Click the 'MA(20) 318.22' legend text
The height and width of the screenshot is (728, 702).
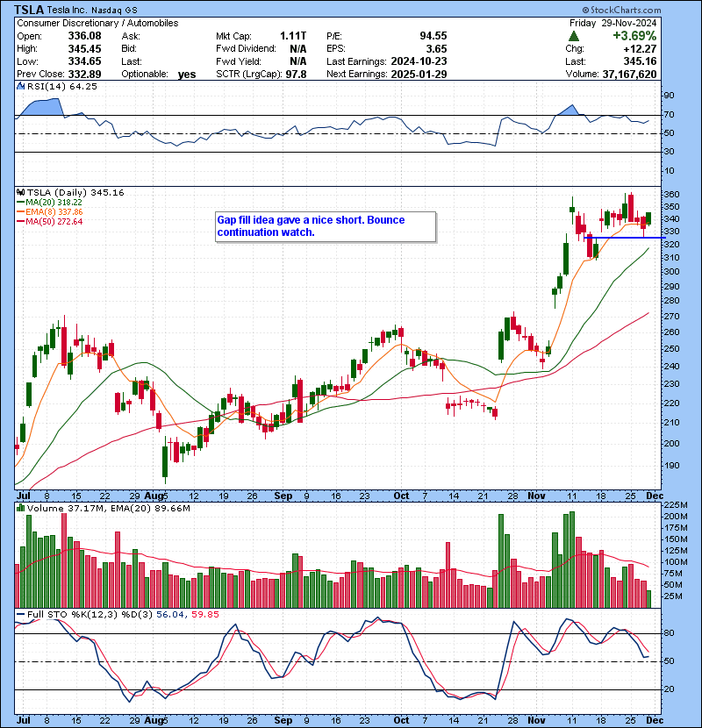pos(54,203)
